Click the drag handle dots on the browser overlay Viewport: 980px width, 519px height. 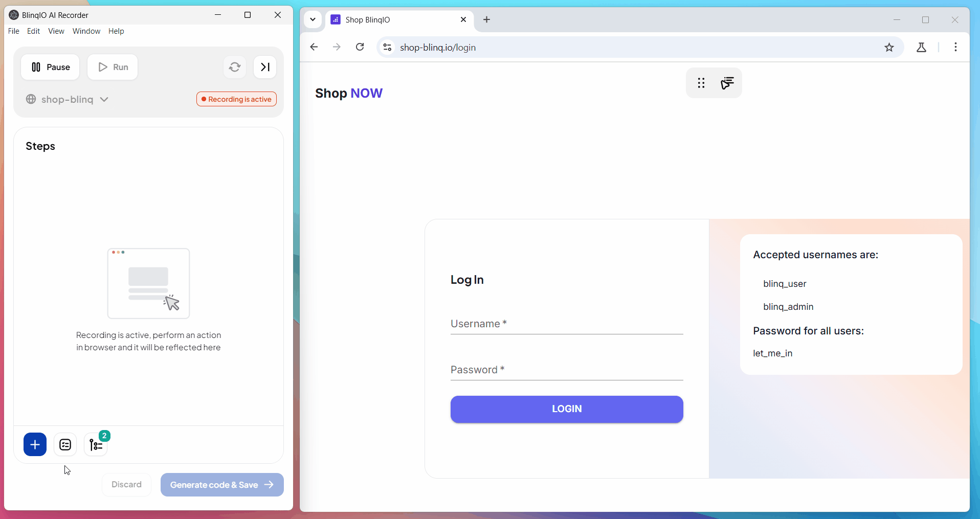(x=701, y=83)
